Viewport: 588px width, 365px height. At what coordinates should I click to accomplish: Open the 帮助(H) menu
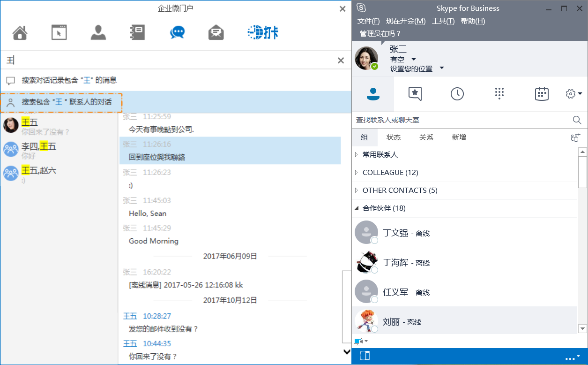pos(473,21)
